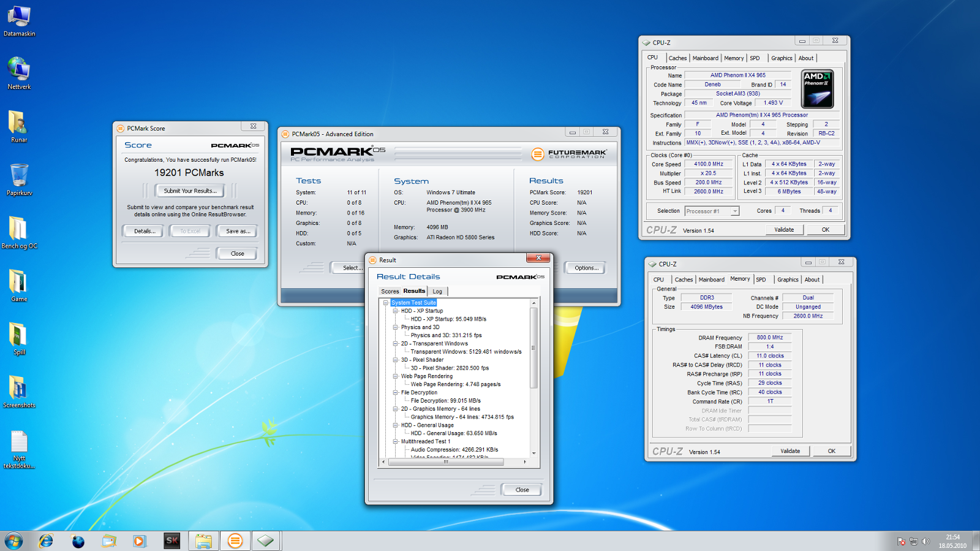Collapse the System Test Suite tree node
980x551 pixels.
coord(386,303)
